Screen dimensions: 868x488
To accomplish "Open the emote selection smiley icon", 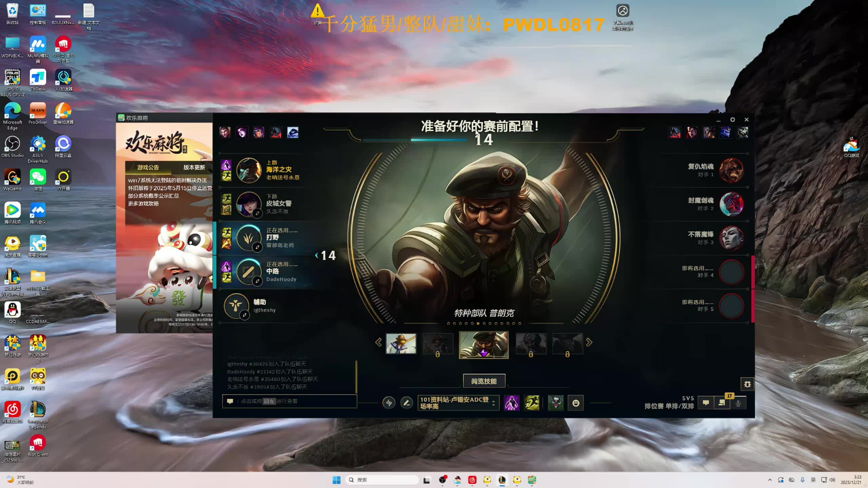I will pos(576,403).
